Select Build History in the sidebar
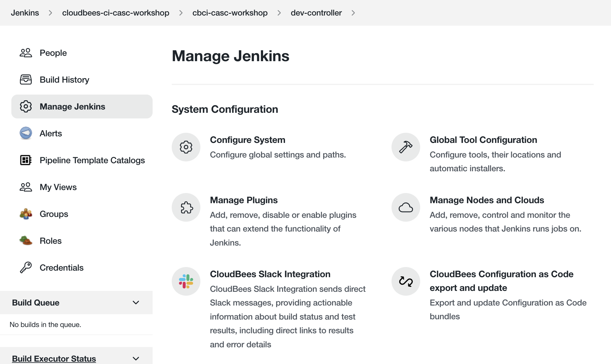This screenshot has height=364, width=611. pyautogui.click(x=64, y=80)
